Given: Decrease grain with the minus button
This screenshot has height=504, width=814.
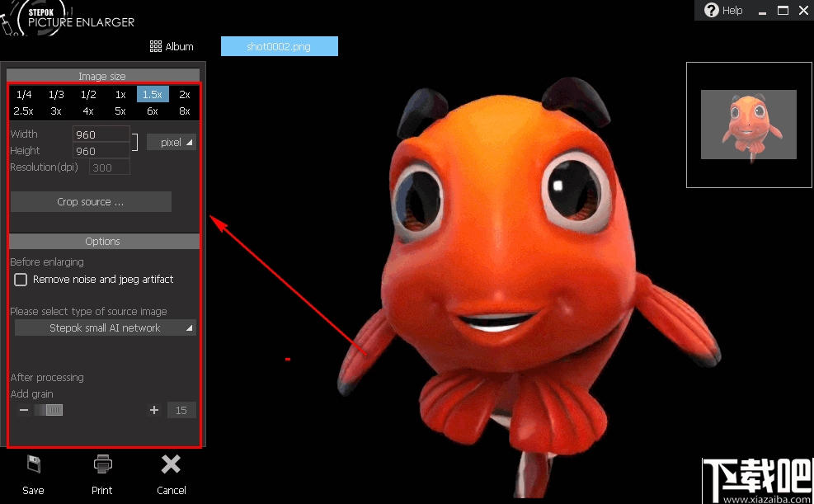Looking at the screenshot, I should (24, 410).
